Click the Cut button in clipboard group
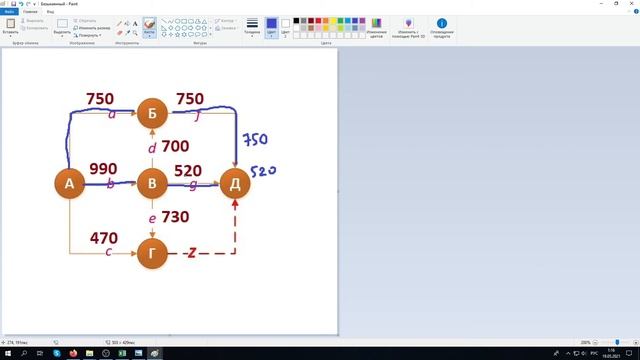Screen dimensions: 640x360 tap(32, 20)
